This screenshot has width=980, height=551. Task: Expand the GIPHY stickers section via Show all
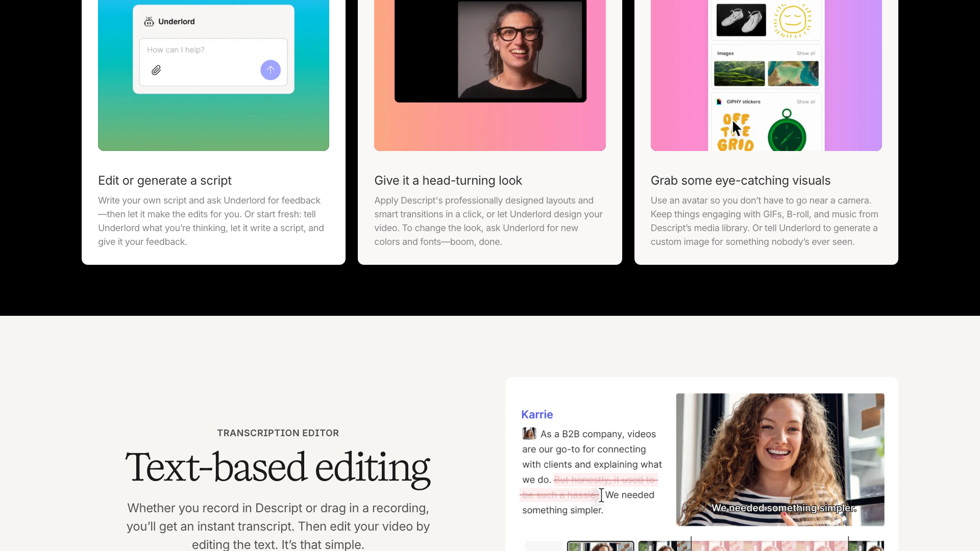pos(805,102)
